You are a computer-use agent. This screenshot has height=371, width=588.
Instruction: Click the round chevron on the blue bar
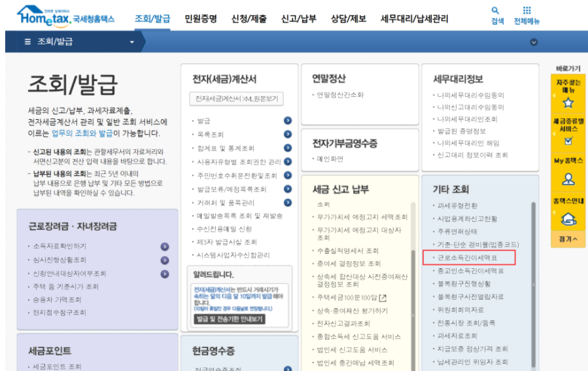tap(534, 42)
